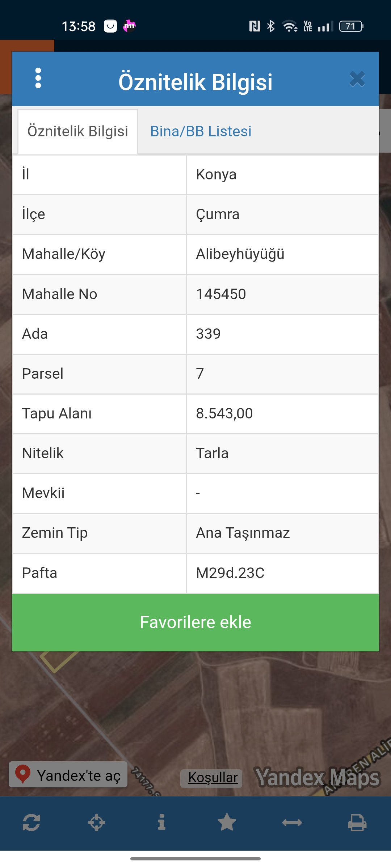Viewport: 391px width, 868px height.
Task: Switch to the Bina/BB Listesi tab
Action: (201, 131)
